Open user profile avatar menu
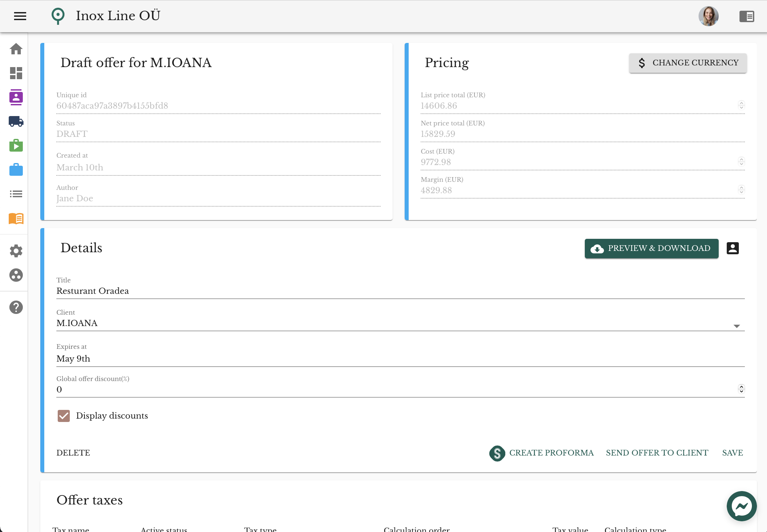This screenshot has width=767, height=532. point(708,16)
